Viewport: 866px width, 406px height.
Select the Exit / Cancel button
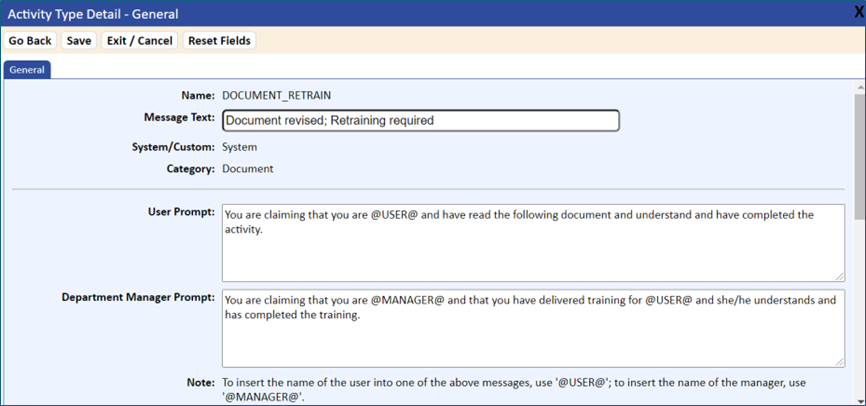[x=140, y=41]
